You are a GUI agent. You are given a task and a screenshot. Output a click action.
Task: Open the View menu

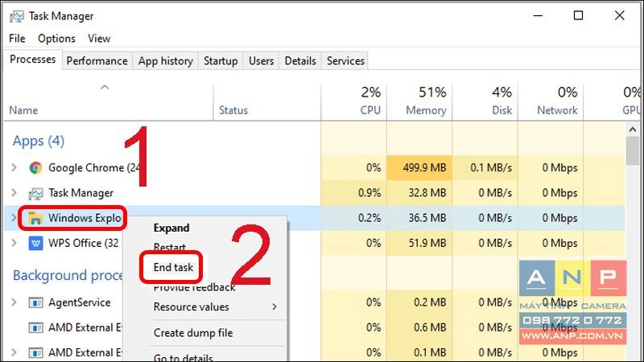(x=99, y=39)
